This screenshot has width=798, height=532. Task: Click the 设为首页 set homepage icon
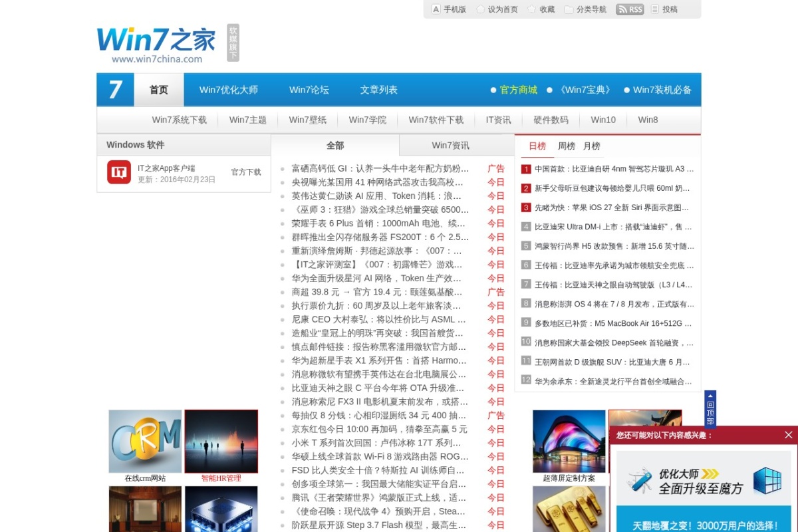point(481,9)
